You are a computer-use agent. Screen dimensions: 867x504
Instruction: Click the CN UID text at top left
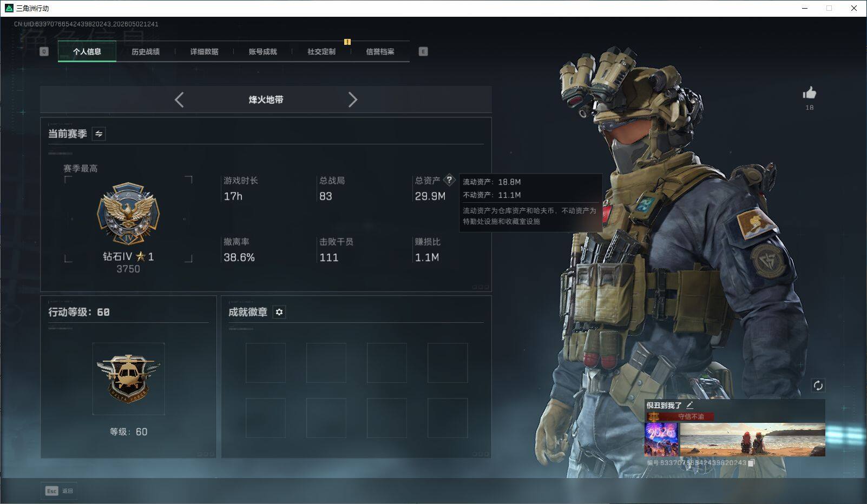click(x=86, y=24)
